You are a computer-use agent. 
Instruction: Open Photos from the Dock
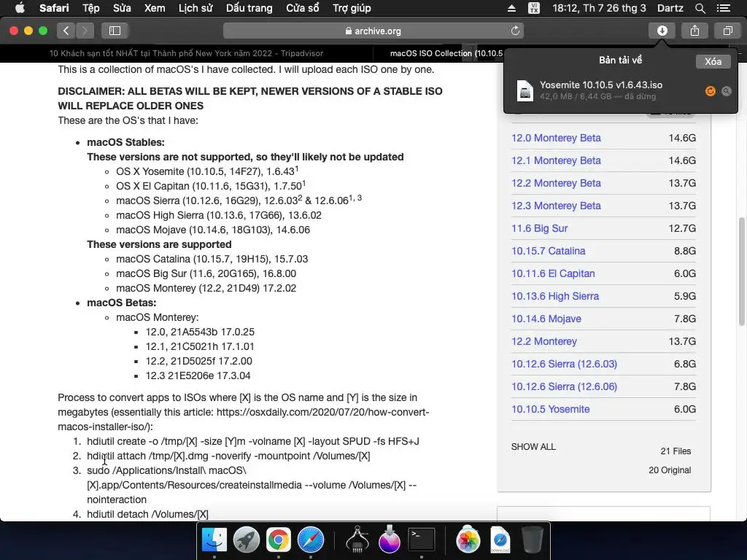click(x=468, y=540)
